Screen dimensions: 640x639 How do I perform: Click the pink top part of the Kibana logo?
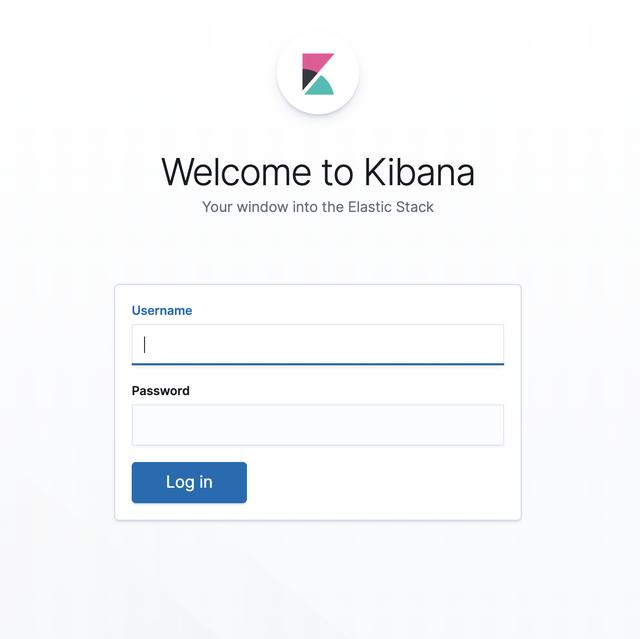click(x=315, y=62)
